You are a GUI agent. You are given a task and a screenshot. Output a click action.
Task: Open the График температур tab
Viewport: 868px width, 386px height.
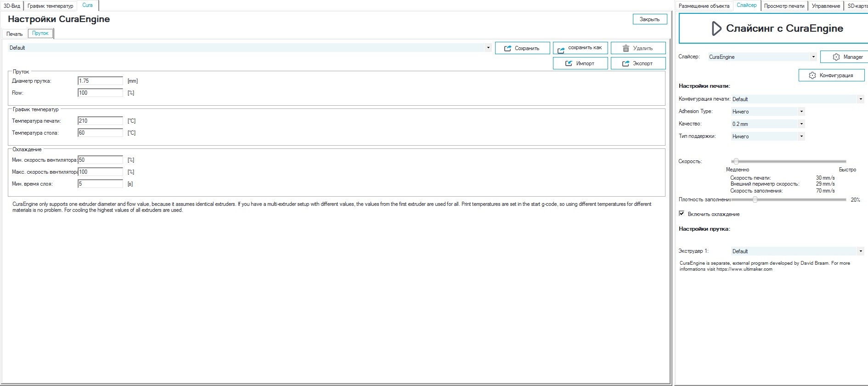tap(51, 6)
